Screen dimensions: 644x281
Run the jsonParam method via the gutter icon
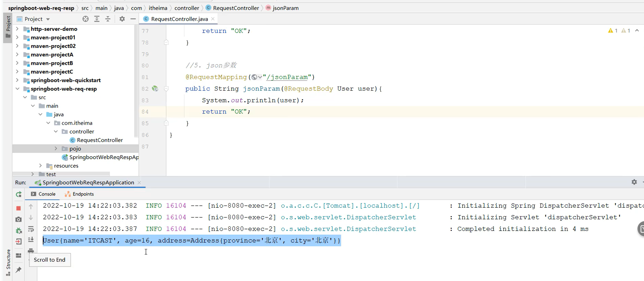point(155,89)
